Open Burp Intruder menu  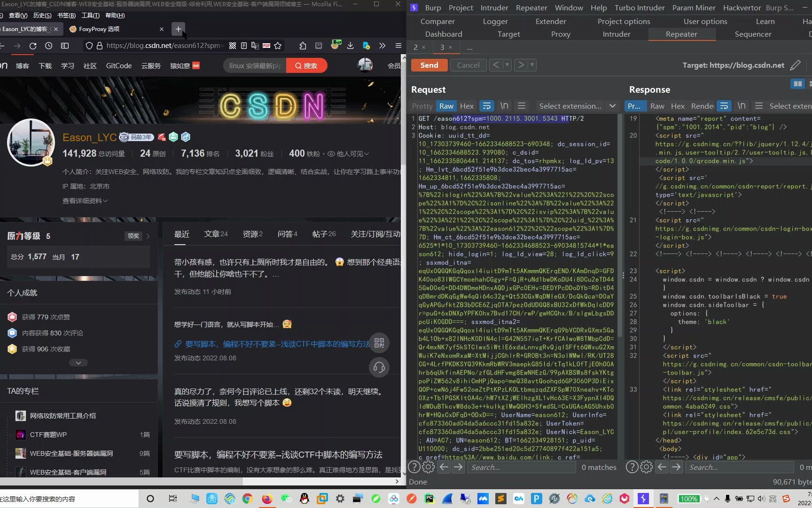point(494,8)
